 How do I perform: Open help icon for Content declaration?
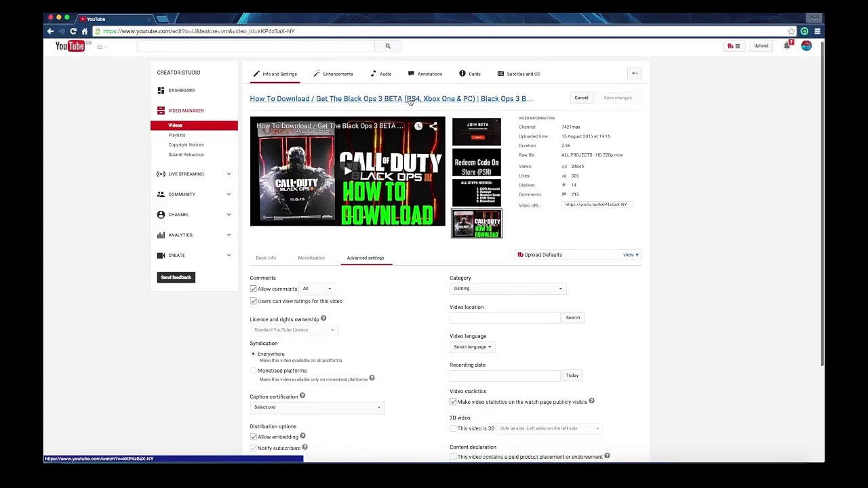[607, 456]
